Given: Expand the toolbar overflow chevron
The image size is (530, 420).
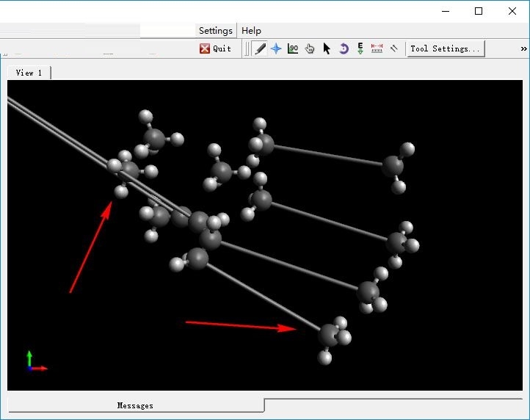Looking at the screenshot, I should pos(523,48).
